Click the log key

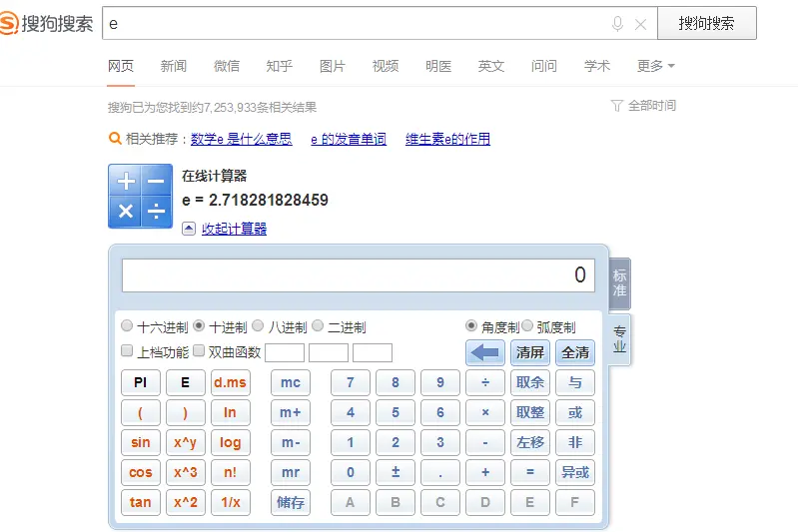point(230,442)
